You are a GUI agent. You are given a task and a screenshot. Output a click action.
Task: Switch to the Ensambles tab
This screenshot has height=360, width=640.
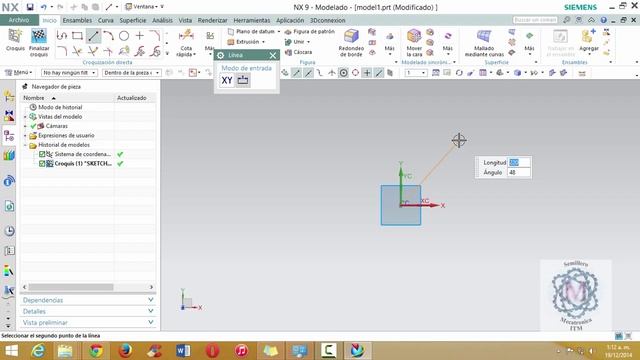(x=77, y=20)
